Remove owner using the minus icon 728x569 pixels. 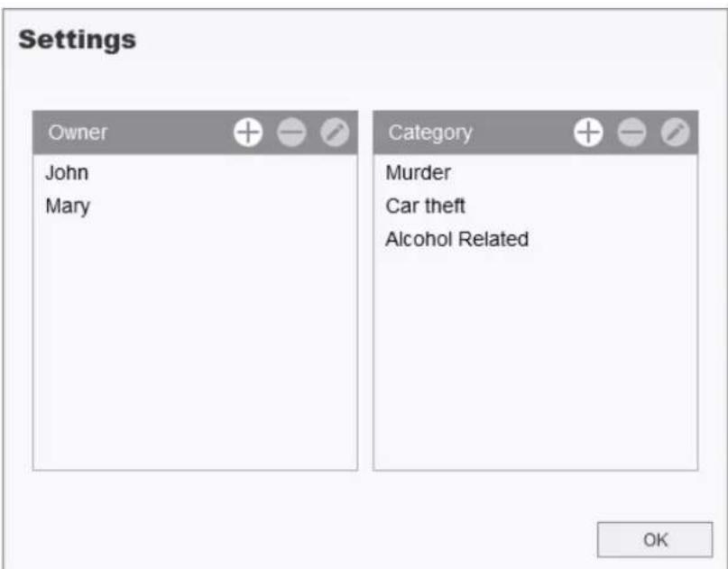point(291,133)
